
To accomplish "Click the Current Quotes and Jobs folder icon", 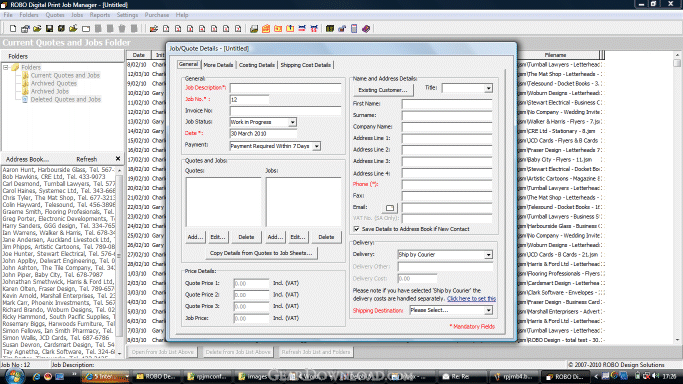I will pos(25,75).
